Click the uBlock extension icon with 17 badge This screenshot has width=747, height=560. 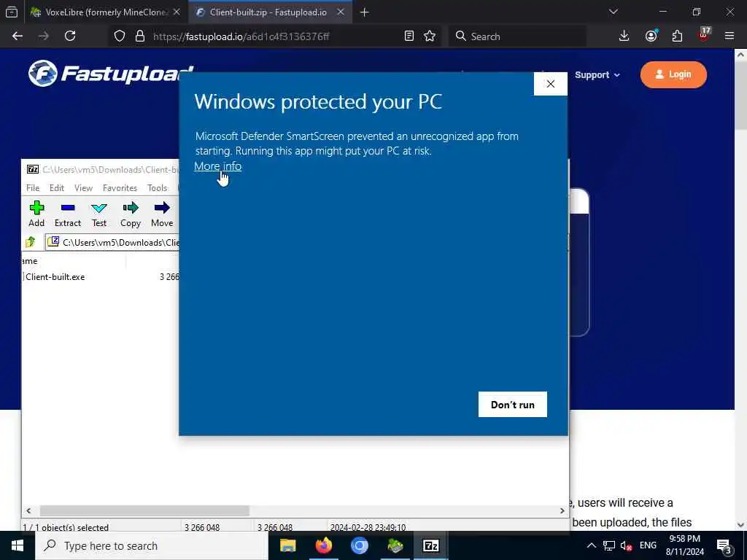coord(704,35)
